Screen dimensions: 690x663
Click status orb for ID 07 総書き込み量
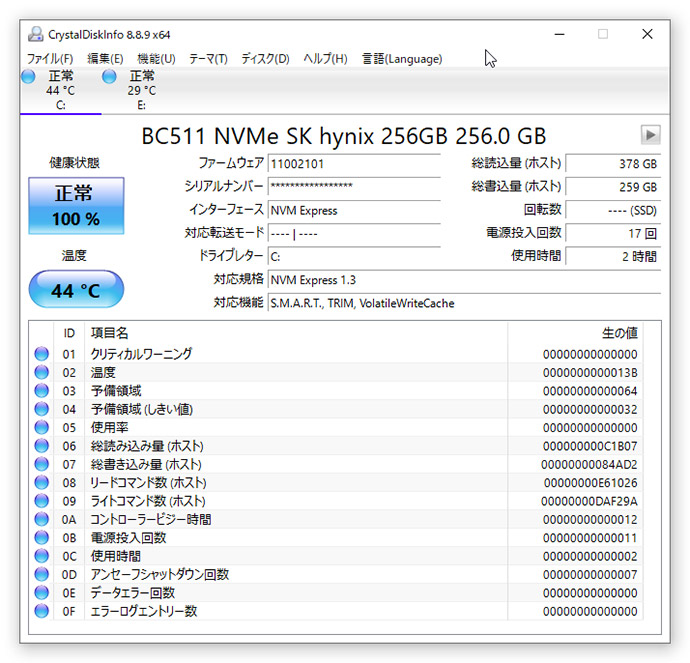tap(42, 464)
